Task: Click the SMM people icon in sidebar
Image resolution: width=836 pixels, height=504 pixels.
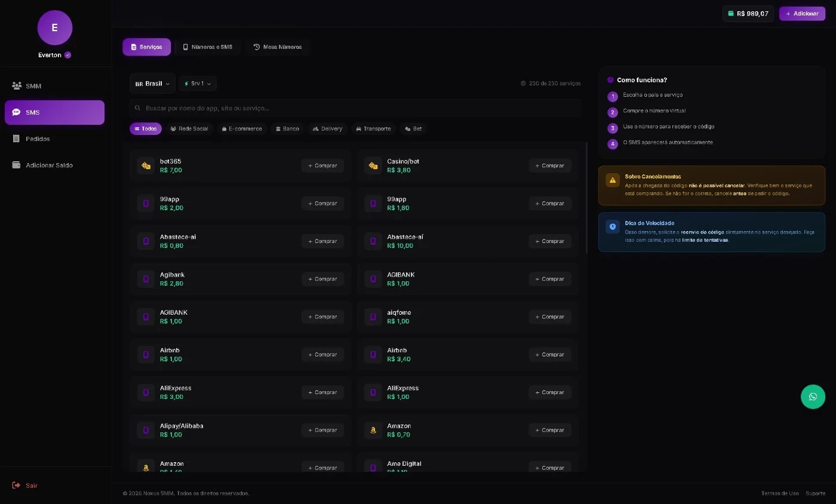Action: (17, 86)
